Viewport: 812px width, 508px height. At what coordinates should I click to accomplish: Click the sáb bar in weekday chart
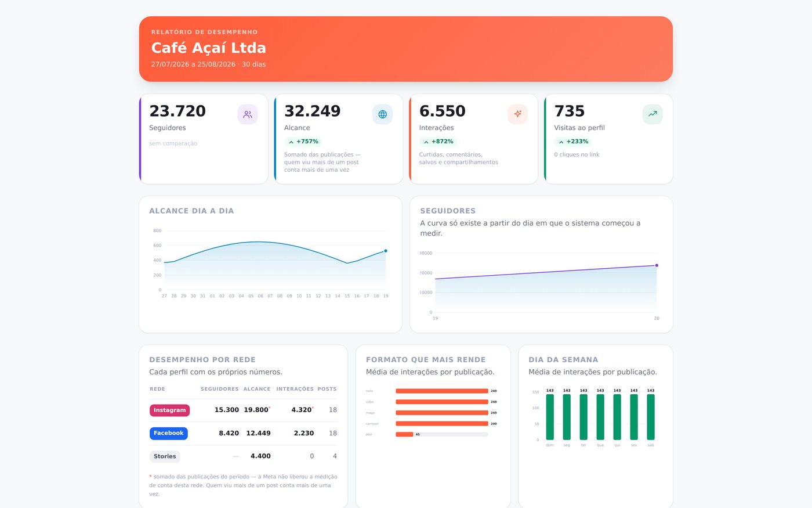651,417
